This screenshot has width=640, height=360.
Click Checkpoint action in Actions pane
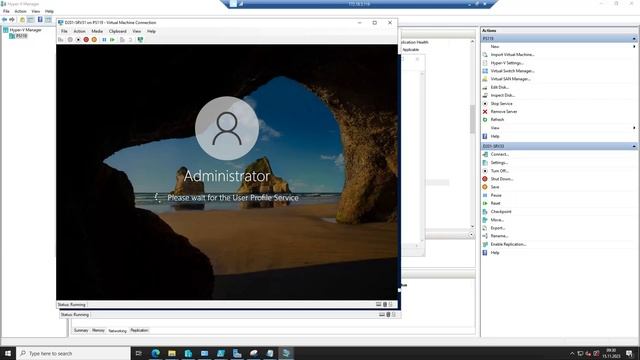[501, 212]
